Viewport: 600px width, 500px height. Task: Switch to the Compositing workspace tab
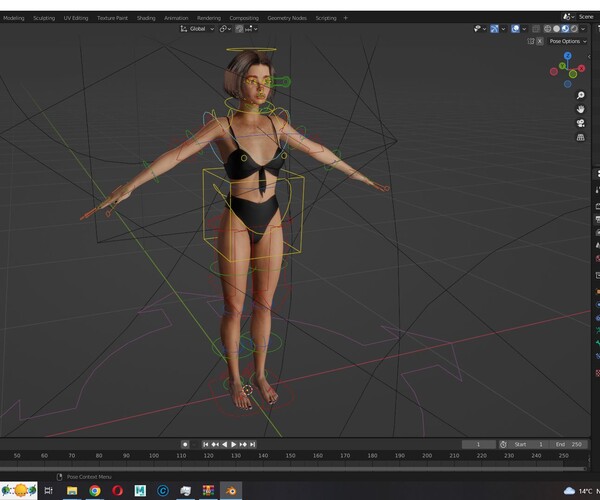coord(244,18)
